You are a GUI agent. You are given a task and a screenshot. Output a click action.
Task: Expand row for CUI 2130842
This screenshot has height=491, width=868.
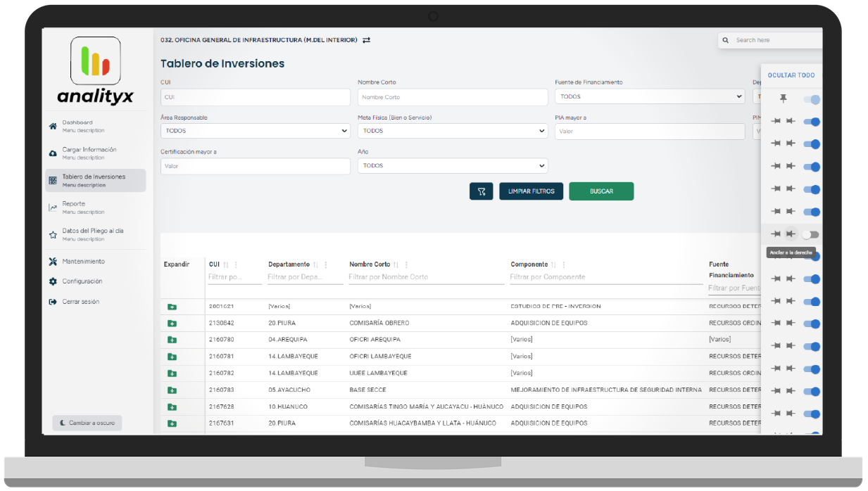coord(172,324)
